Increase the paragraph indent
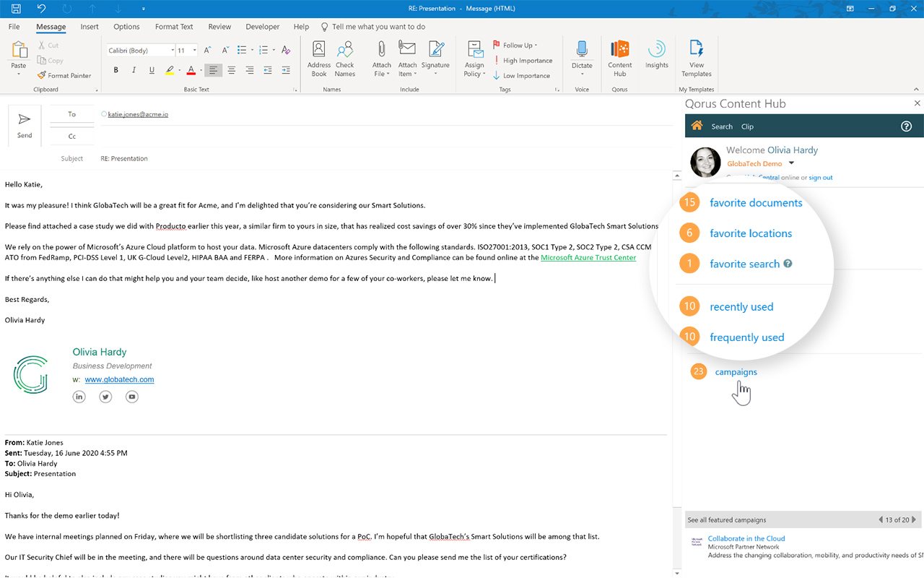Viewport: 924px width, 578px height. (286, 70)
